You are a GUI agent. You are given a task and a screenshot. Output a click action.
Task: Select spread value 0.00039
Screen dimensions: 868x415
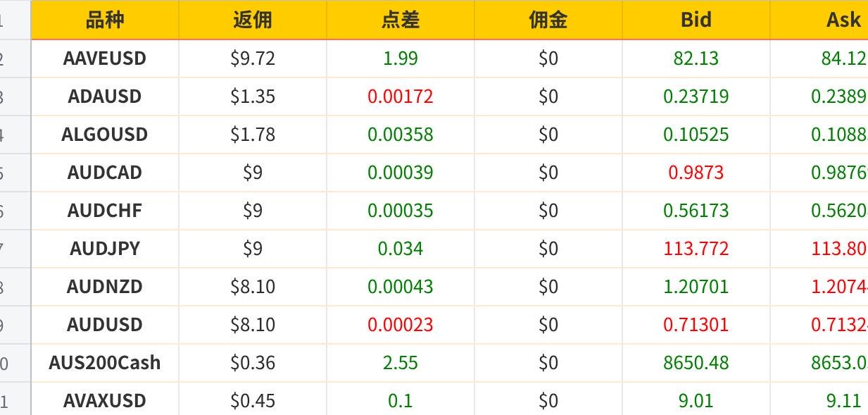(x=401, y=173)
